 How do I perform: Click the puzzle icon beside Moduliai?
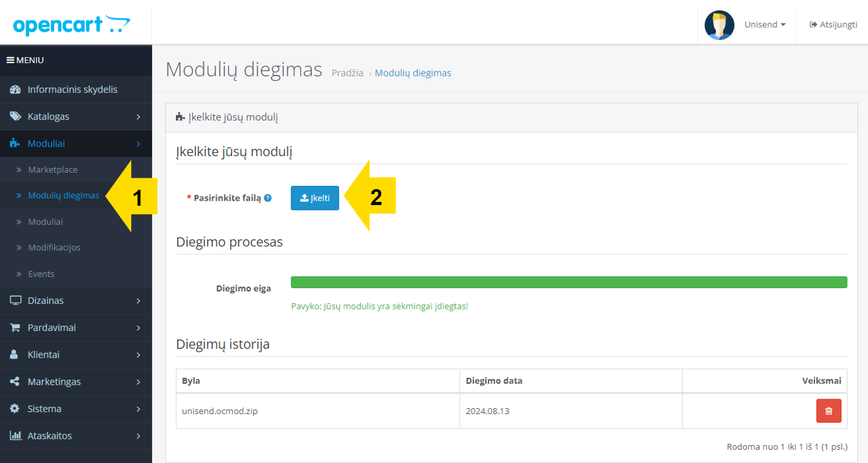tap(15, 144)
